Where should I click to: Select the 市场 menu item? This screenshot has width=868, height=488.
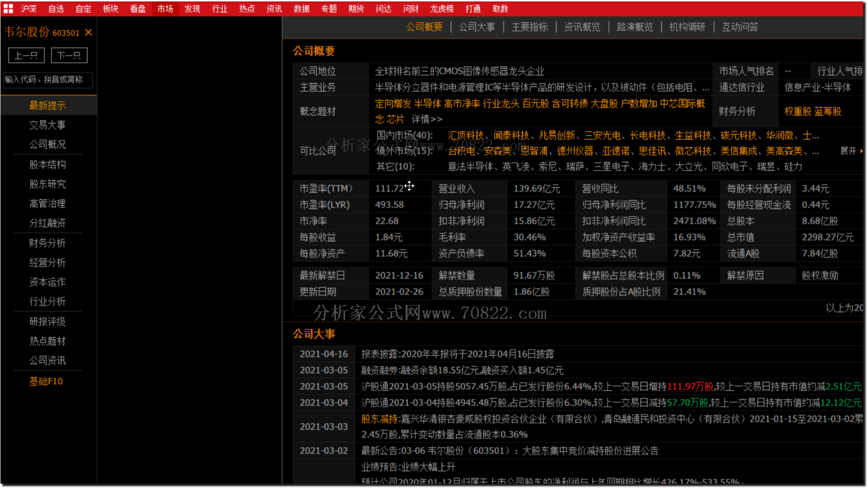pyautogui.click(x=165, y=9)
